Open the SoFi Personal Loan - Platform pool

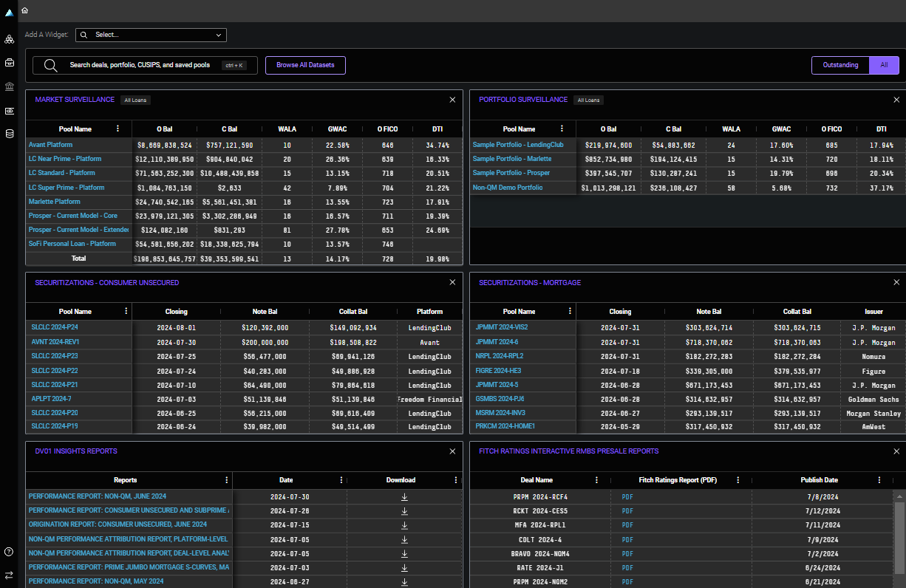[x=72, y=244]
